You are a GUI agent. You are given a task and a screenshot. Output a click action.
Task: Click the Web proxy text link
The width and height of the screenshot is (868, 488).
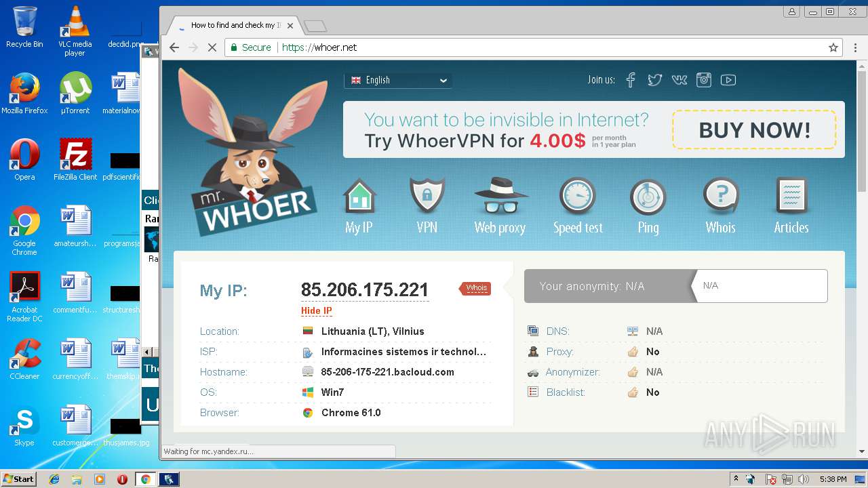500,228
